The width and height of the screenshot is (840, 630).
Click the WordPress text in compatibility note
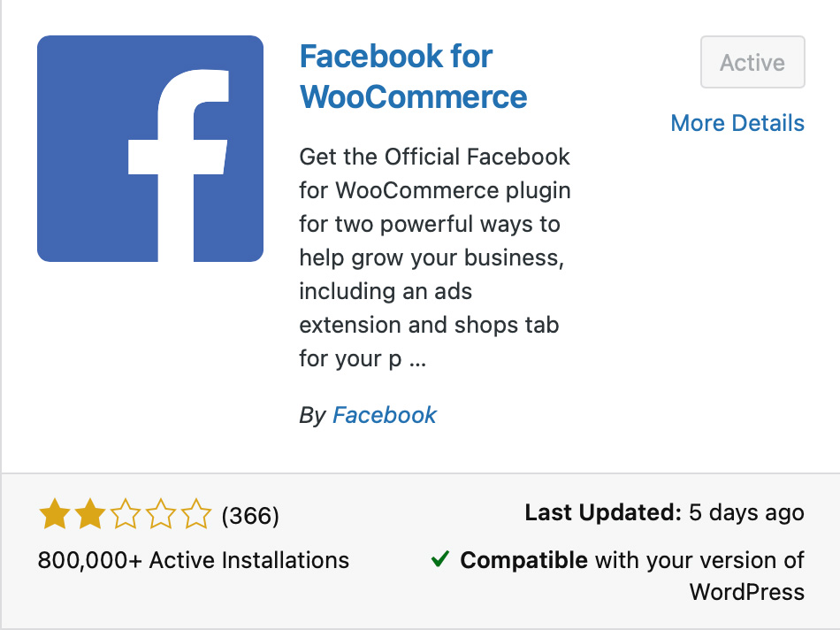(x=747, y=592)
